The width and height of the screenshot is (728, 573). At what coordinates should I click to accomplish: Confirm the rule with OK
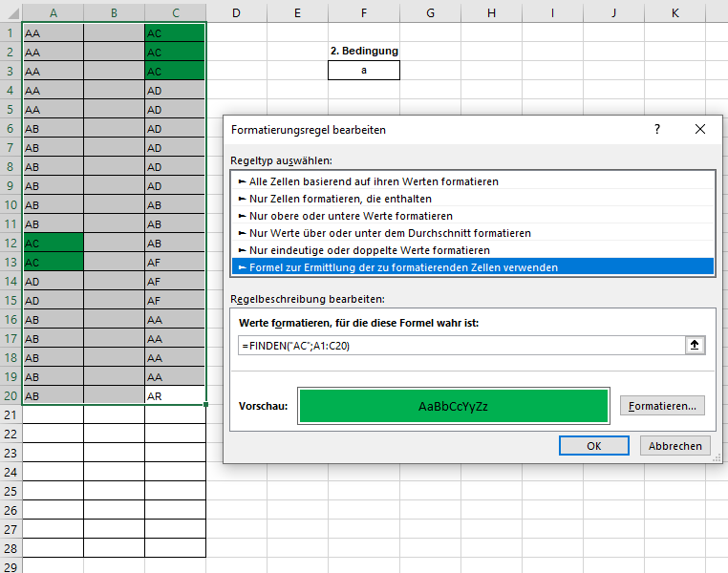[x=594, y=446]
